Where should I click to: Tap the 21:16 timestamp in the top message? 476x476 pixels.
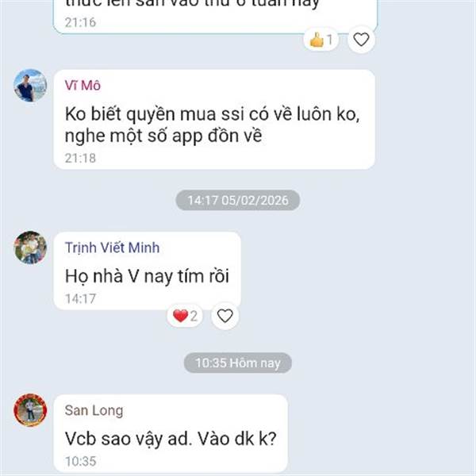[x=80, y=22]
